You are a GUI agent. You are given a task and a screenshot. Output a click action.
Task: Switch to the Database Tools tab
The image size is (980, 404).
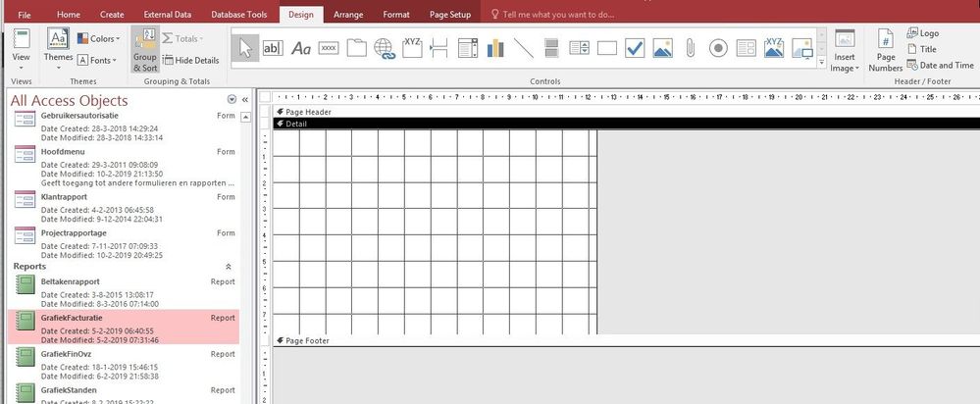pyautogui.click(x=238, y=15)
